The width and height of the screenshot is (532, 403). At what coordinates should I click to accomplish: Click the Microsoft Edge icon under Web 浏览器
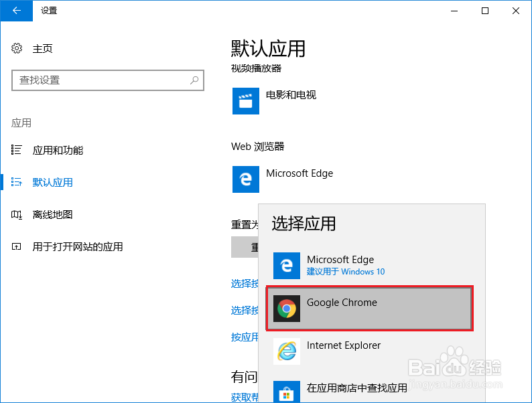click(246, 179)
